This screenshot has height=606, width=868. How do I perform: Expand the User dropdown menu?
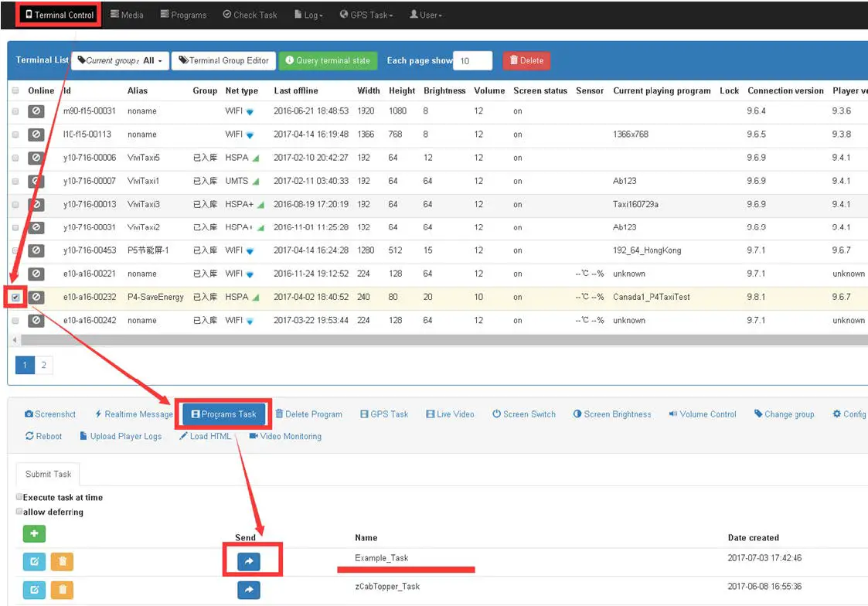point(426,15)
